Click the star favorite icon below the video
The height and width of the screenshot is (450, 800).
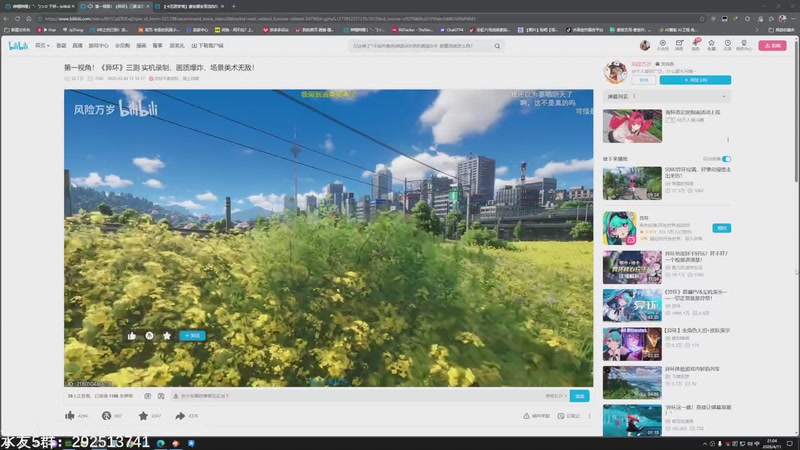pos(143,416)
